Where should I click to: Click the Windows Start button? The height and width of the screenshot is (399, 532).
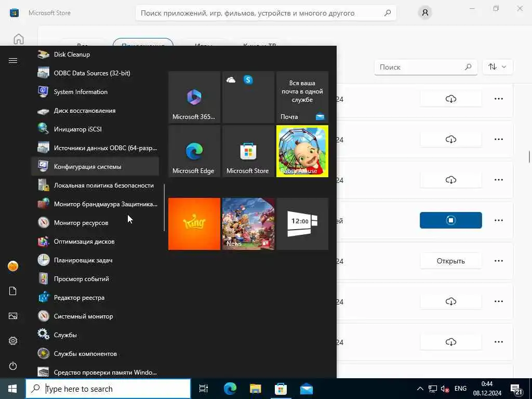pyautogui.click(x=12, y=389)
